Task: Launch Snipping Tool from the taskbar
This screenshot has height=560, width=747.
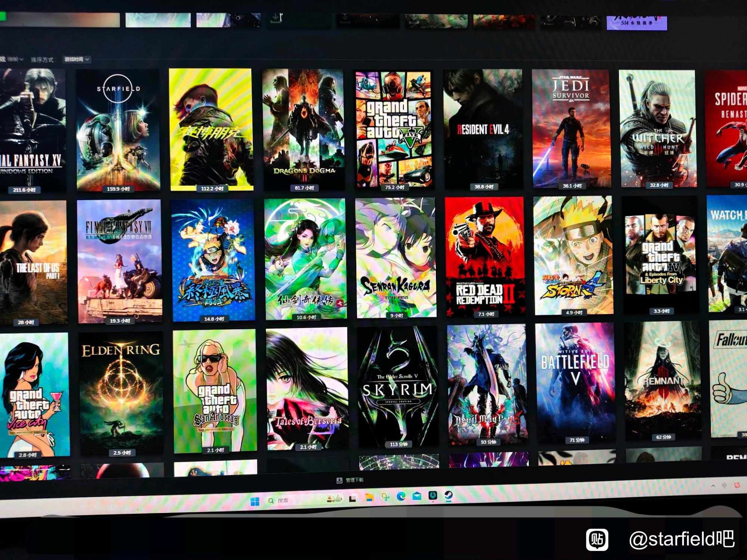Action: point(385,497)
